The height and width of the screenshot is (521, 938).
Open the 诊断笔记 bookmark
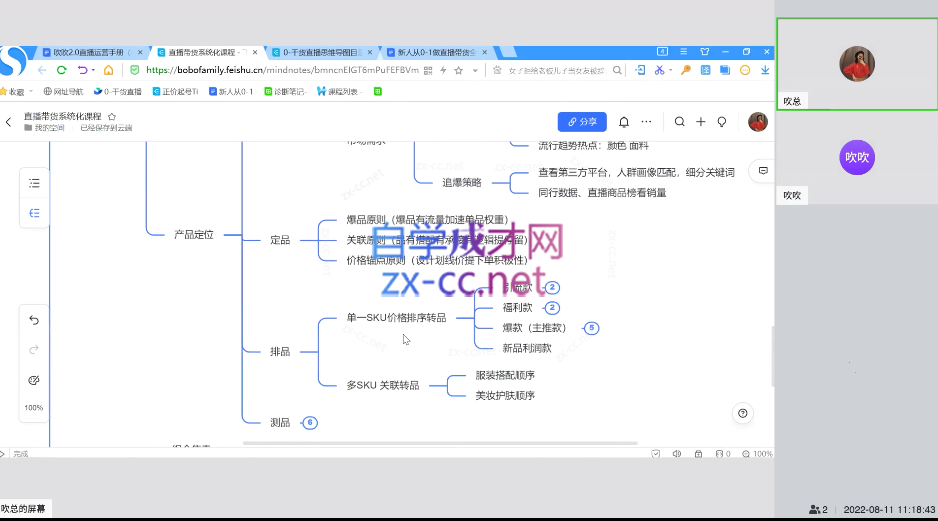click(285, 92)
